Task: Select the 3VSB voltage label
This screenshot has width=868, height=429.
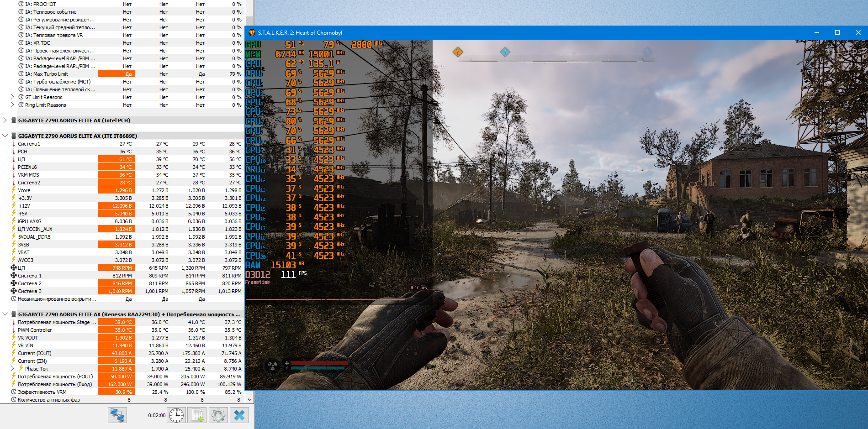Action: tap(24, 245)
